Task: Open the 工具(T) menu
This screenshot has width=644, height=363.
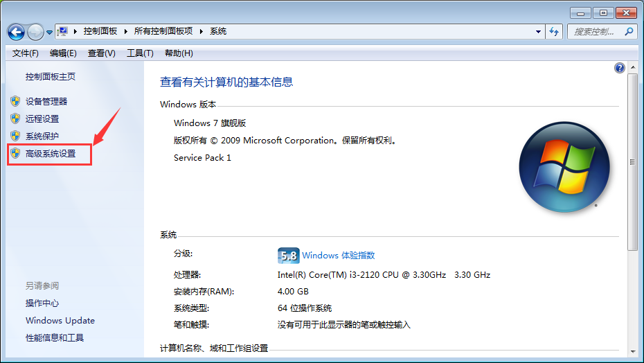Action: click(x=140, y=53)
